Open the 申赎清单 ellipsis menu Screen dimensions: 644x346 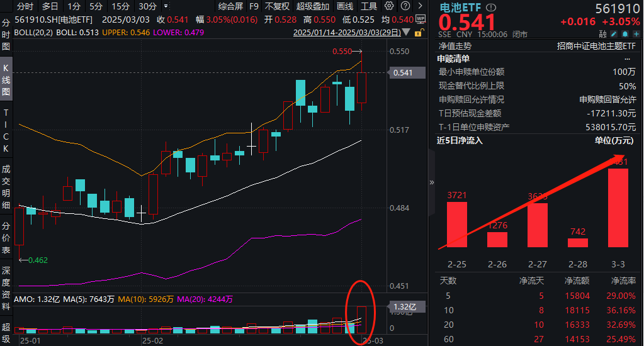(x=627, y=59)
